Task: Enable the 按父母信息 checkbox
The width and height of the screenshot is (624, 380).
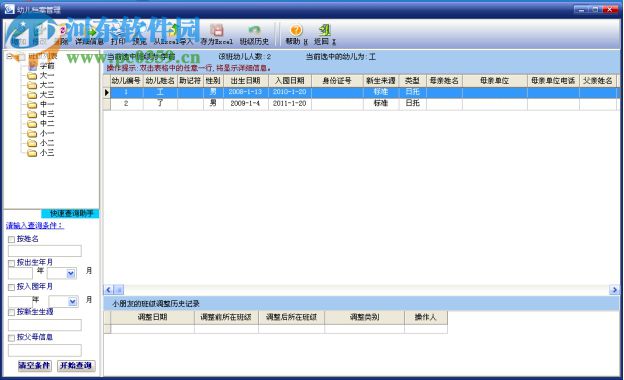Action: tap(12, 338)
